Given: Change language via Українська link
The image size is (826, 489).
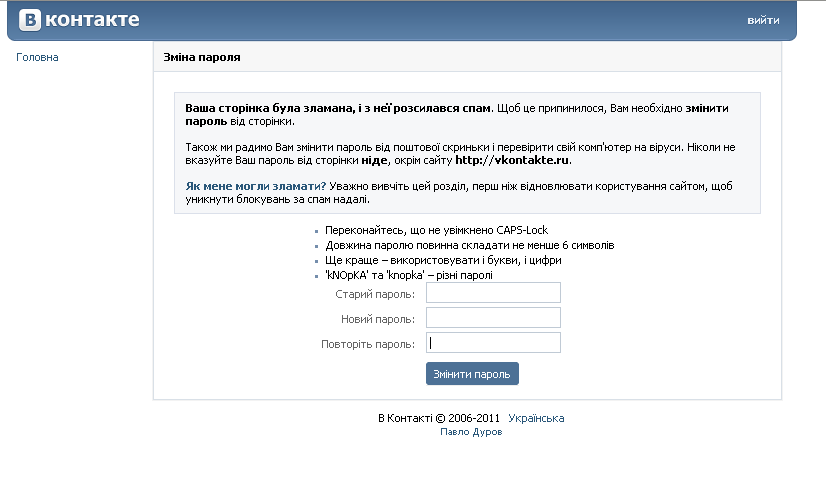Looking at the screenshot, I should [x=536, y=418].
